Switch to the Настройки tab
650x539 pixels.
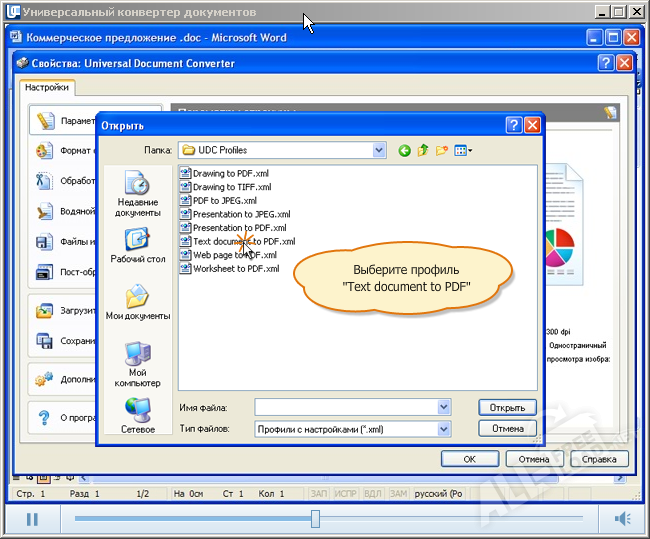pyautogui.click(x=47, y=87)
